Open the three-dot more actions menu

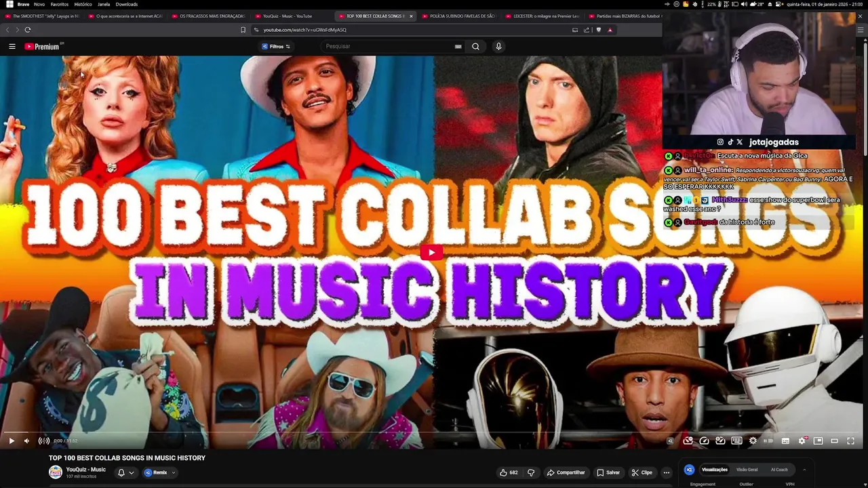[x=667, y=472]
